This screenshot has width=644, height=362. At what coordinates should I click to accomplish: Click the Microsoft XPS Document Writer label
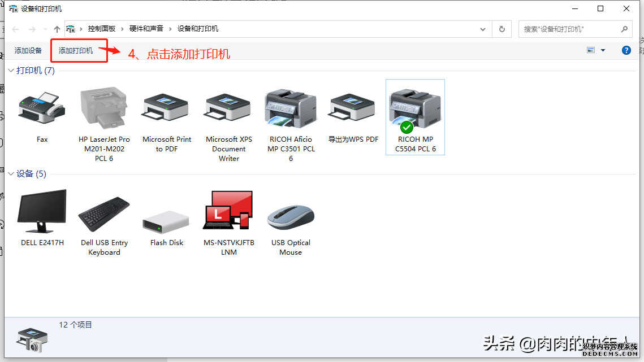(x=229, y=149)
